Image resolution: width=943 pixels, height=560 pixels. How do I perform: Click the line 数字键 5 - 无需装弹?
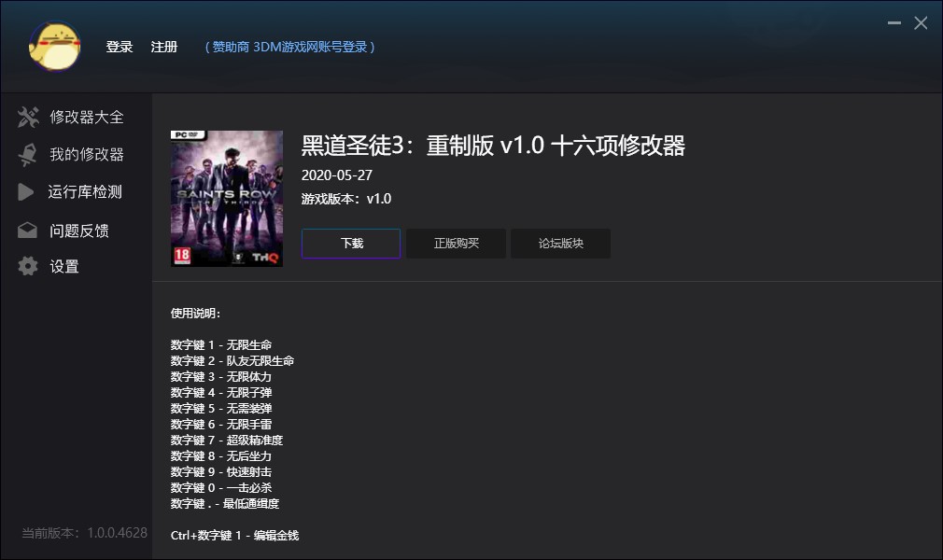coord(221,409)
